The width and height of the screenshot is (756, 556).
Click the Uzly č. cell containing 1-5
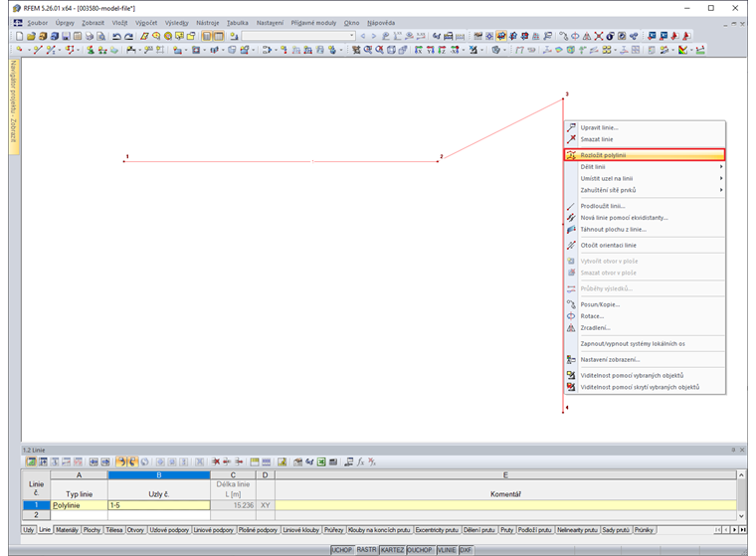(x=159, y=505)
